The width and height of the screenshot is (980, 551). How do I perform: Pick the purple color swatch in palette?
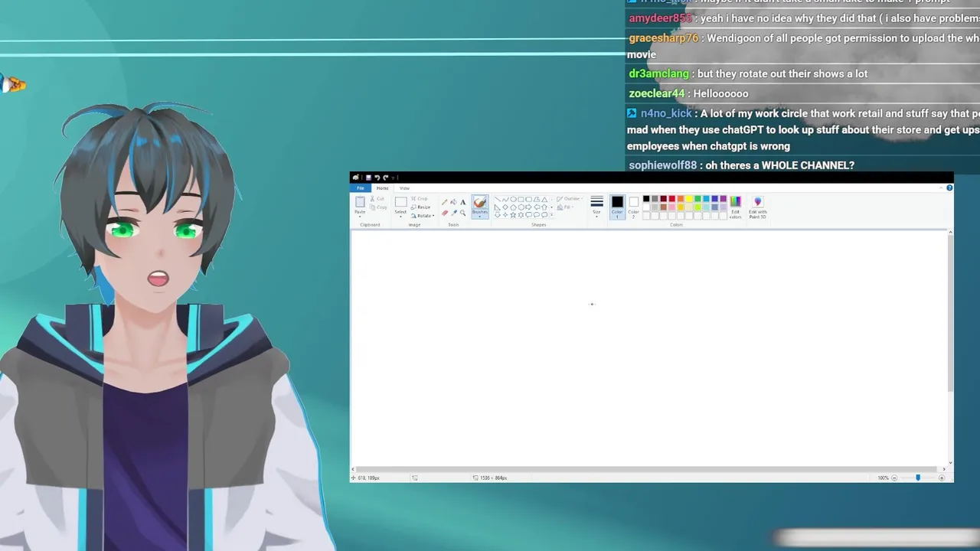(724, 199)
